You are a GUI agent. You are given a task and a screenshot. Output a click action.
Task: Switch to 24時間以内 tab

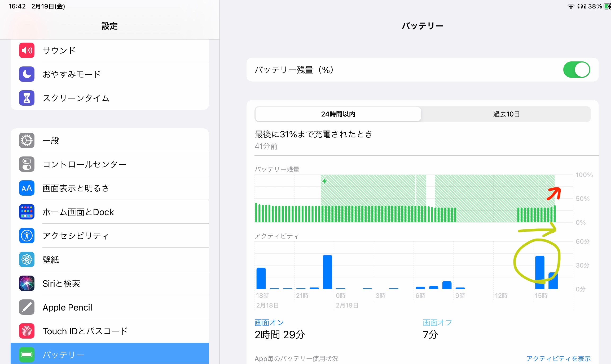pos(338,114)
